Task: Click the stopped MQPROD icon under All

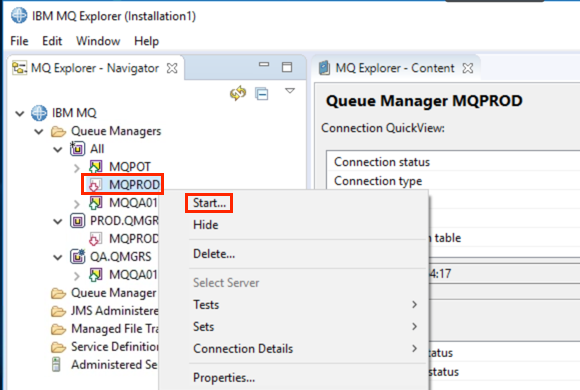Action: [95, 185]
